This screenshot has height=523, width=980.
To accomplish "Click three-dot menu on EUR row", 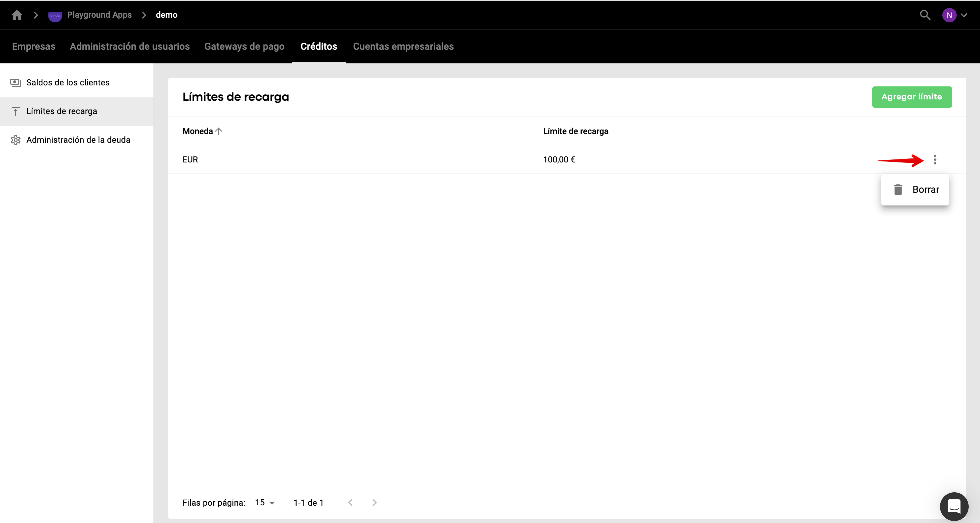I will coord(935,160).
